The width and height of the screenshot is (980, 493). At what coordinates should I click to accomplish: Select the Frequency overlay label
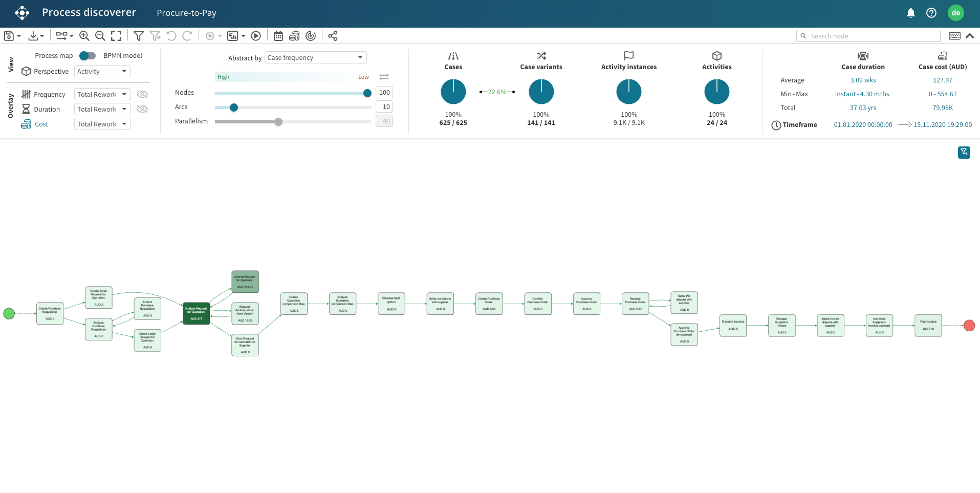(x=49, y=95)
